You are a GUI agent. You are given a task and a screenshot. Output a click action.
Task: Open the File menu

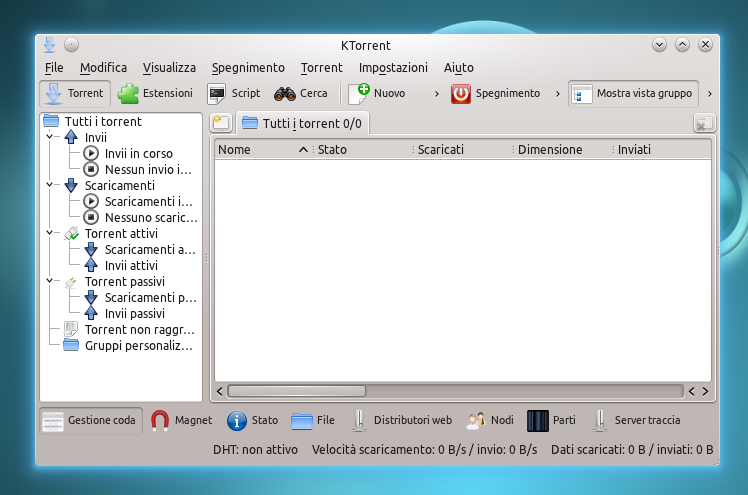click(x=54, y=68)
